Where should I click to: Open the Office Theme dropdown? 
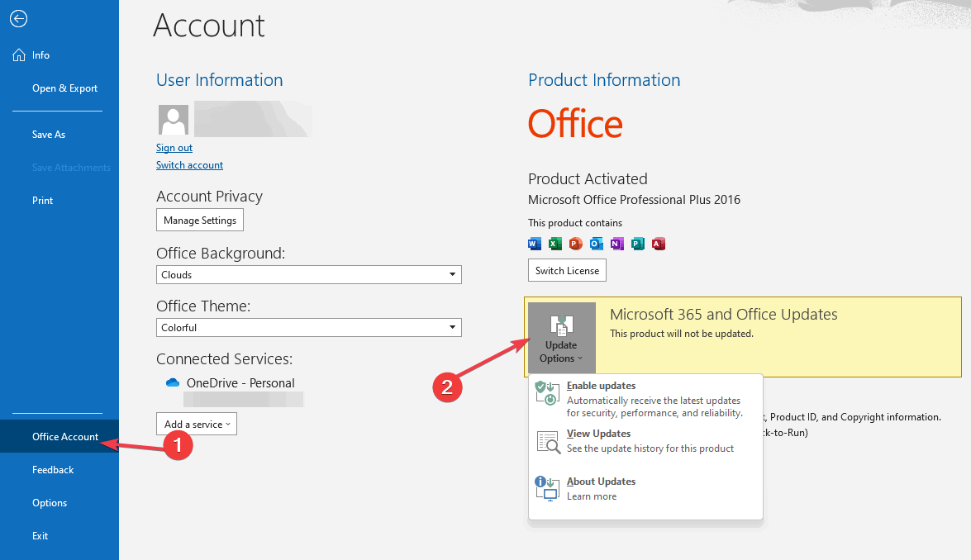click(308, 327)
